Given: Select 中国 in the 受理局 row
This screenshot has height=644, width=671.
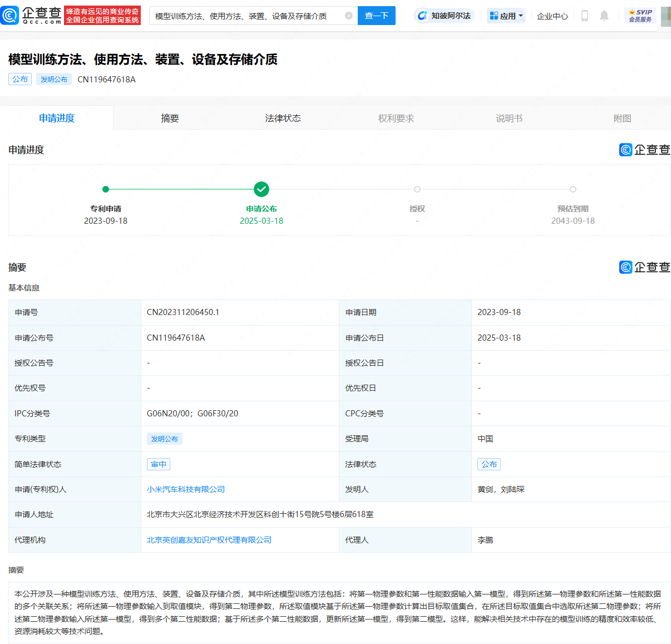Looking at the screenshot, I should coord(485,439).
